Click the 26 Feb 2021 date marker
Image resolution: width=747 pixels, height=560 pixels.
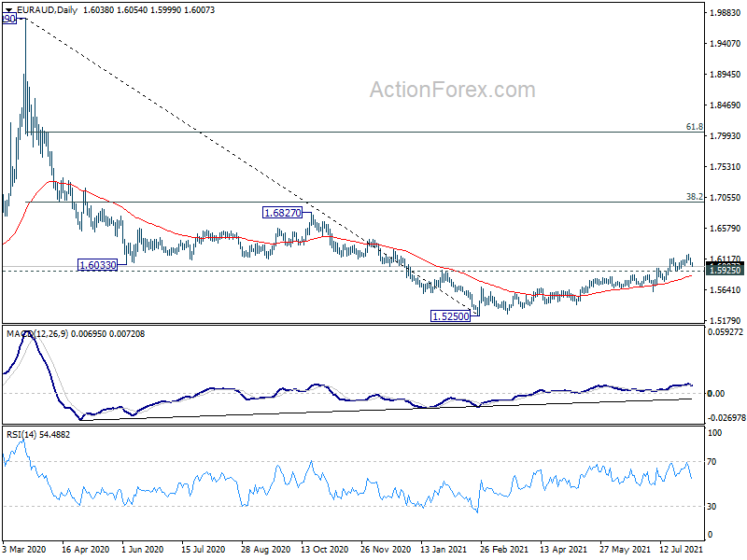(503, 550)
